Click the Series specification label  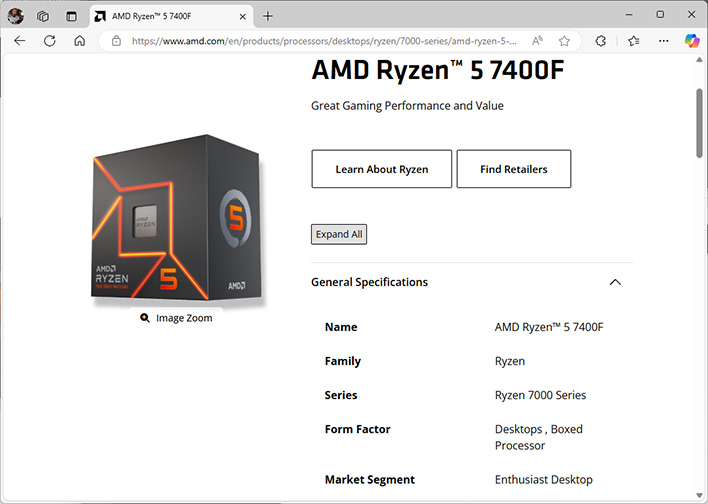(341, 395)
